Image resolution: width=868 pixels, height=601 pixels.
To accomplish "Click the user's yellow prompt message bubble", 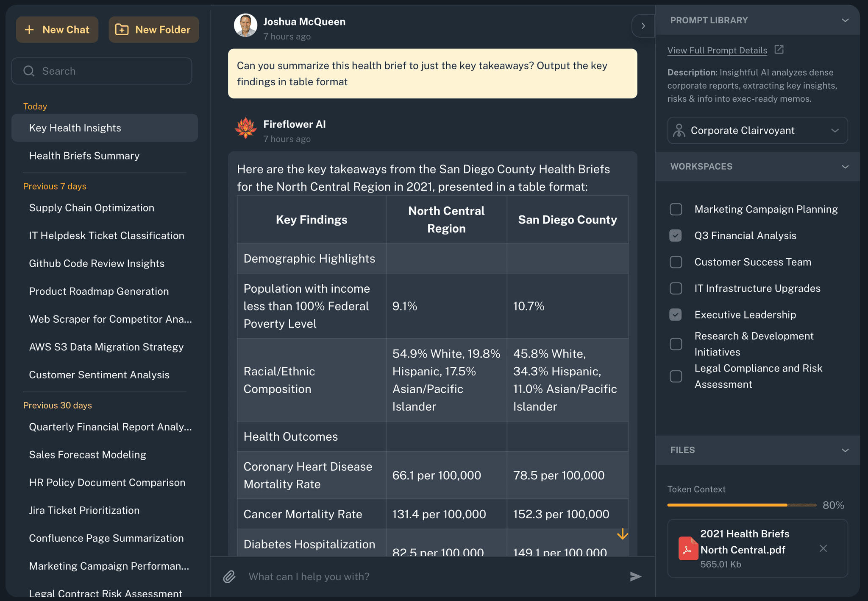I will click(432, 74).
